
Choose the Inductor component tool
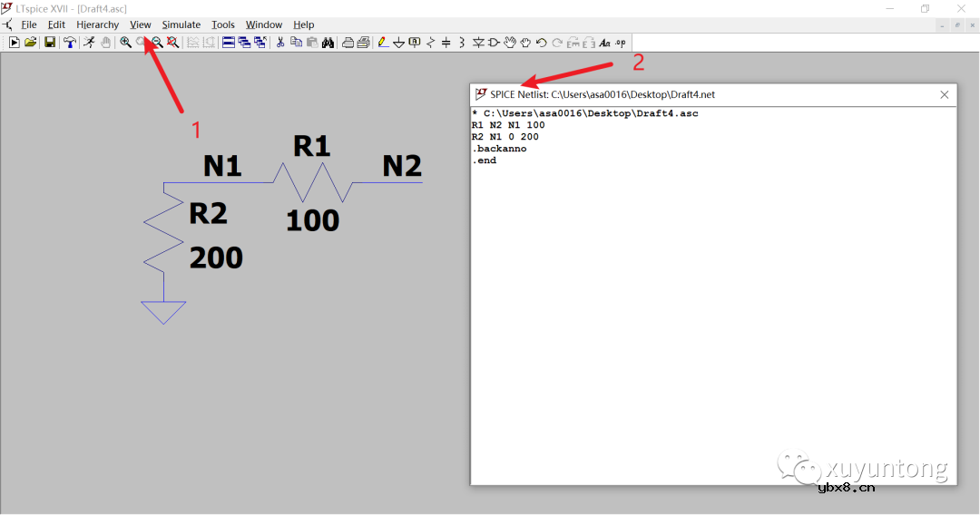(x=462, y=43)
